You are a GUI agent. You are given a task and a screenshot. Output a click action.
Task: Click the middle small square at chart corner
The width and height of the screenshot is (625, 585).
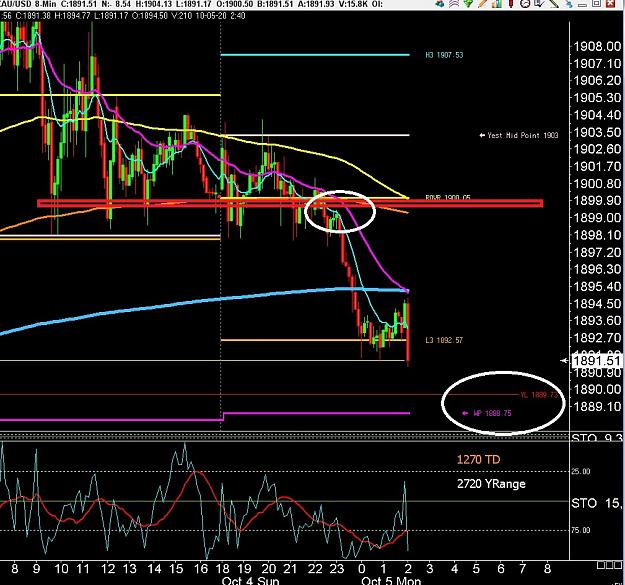(x=607, y=565)
